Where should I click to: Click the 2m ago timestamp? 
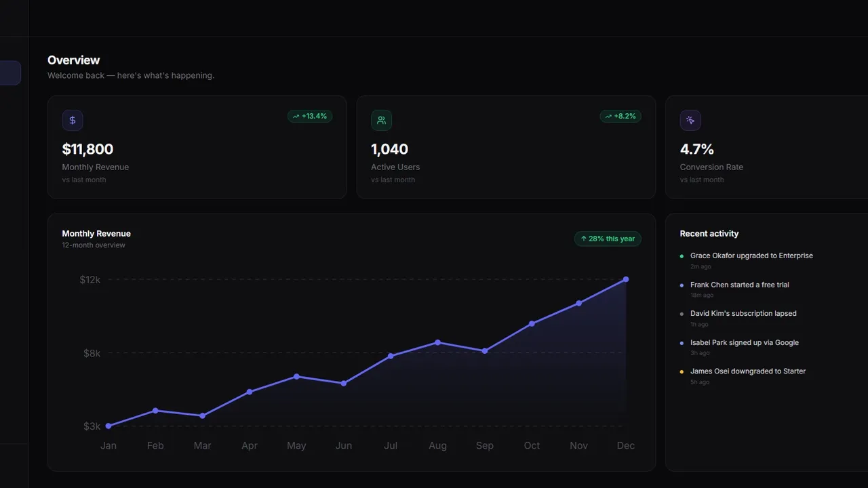tap(701, 267)
